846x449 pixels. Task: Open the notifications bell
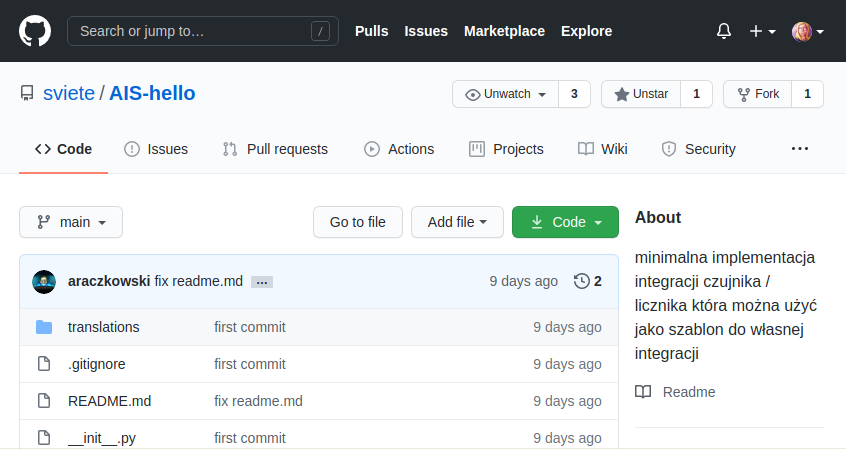click(x=724, y=31)
